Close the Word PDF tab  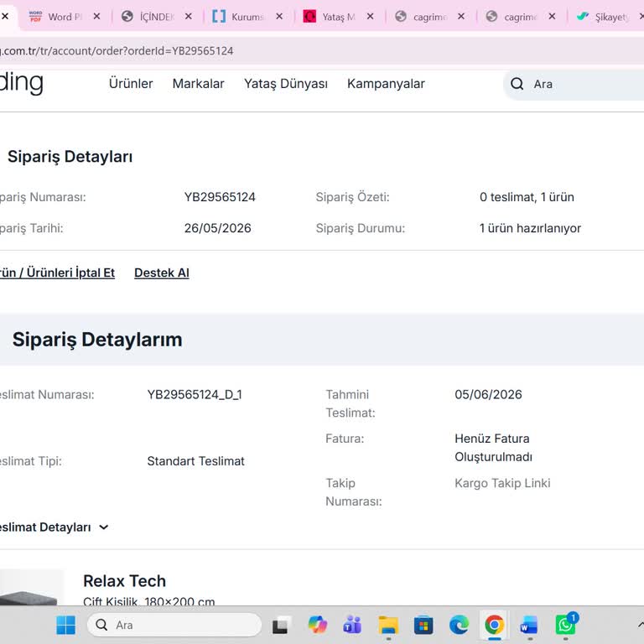[97, 17]
